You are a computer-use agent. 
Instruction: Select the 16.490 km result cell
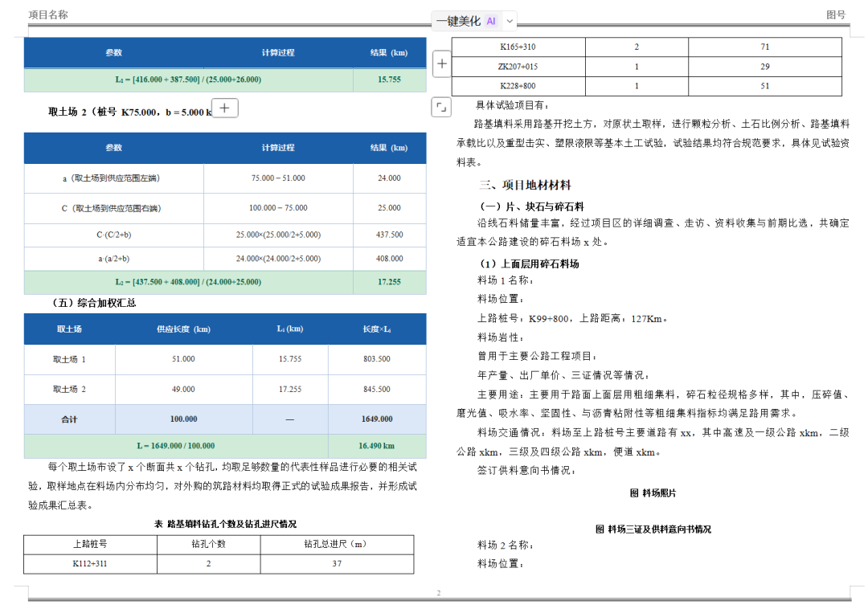coord(377,446)
